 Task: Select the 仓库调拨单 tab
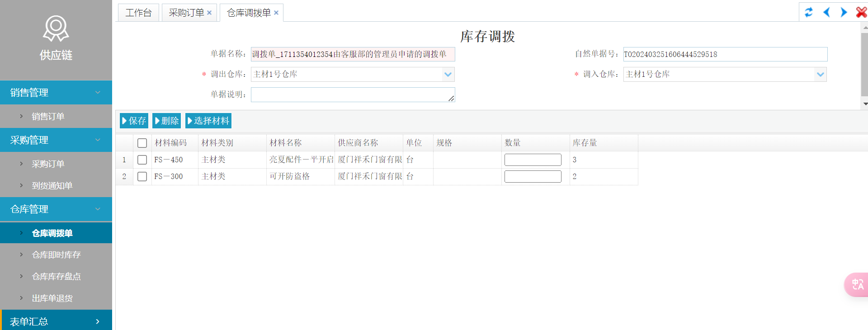249,13
